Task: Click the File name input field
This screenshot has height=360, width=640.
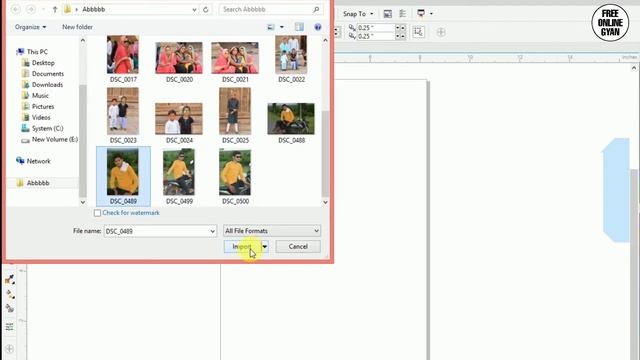Action: point(157,231)
